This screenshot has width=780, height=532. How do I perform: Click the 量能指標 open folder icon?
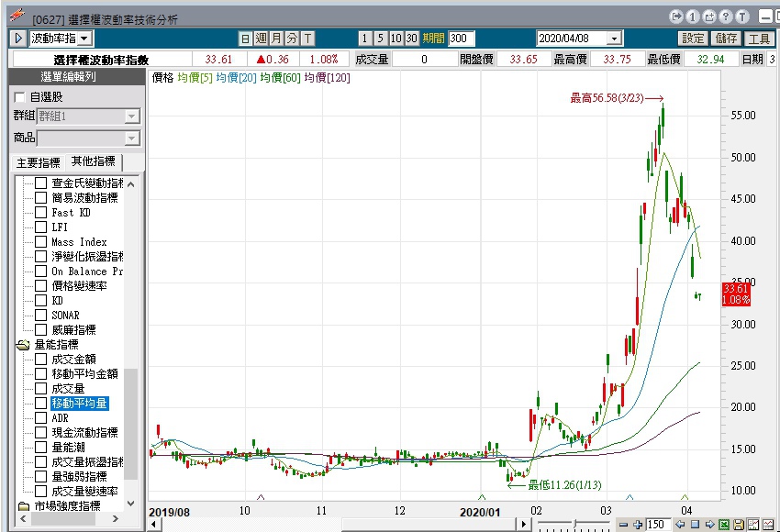point(23,345)
